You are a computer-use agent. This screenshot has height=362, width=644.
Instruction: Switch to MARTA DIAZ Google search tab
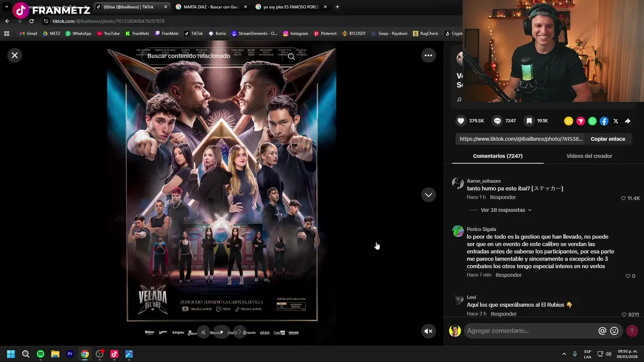[211, 7]
